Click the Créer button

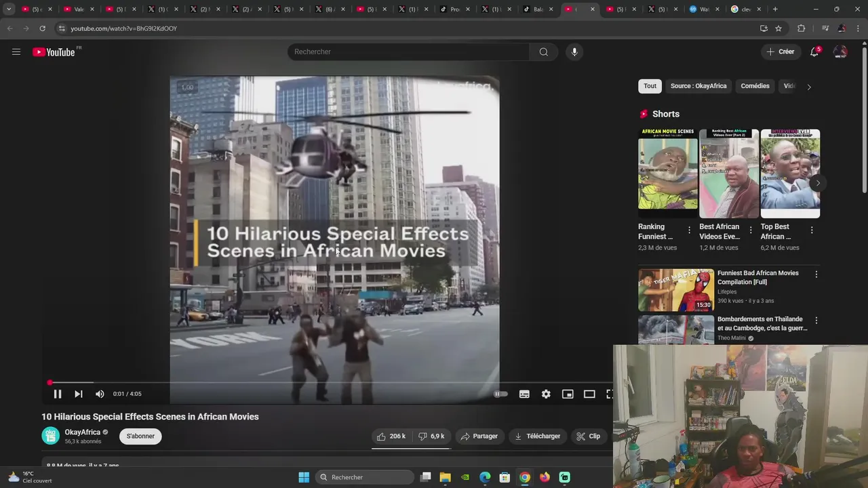780,52
